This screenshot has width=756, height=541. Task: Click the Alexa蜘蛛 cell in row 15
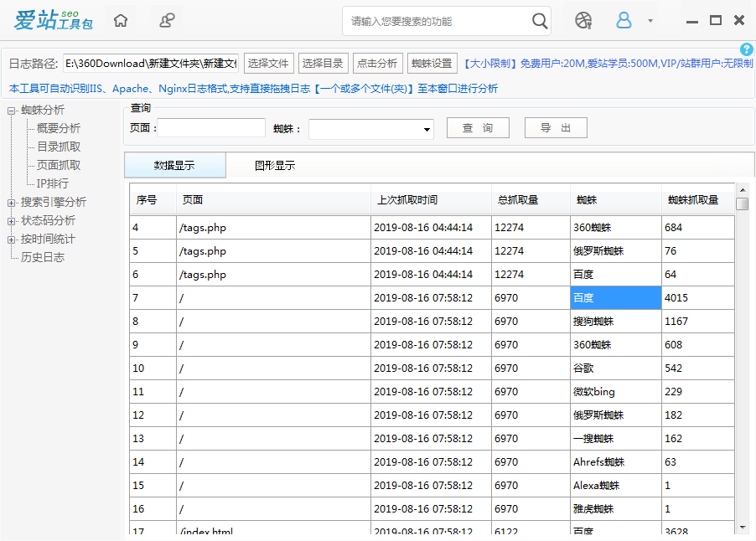[616, 486]
